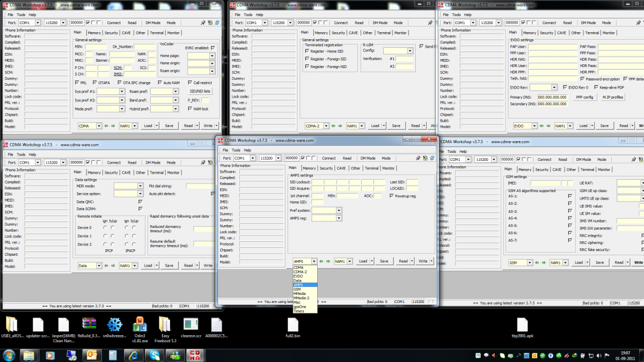Image resolution: width=644 pixels, height=362 pixels.
Task: Click the Primary DNS input field
Action: click(x=552, y=97)
